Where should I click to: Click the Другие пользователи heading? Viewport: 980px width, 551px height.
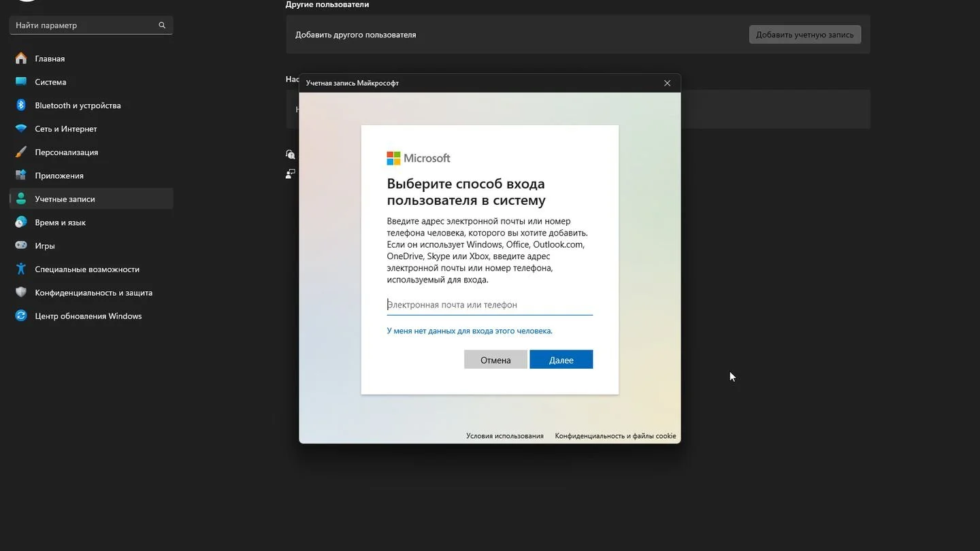(327, 5)
